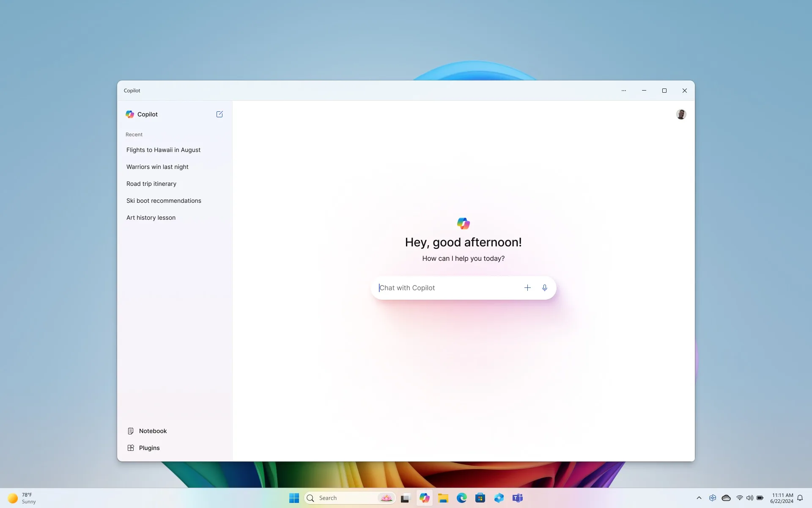Click the microphone icon in chat
The image size is (812, 508).
tap(544, 287)
